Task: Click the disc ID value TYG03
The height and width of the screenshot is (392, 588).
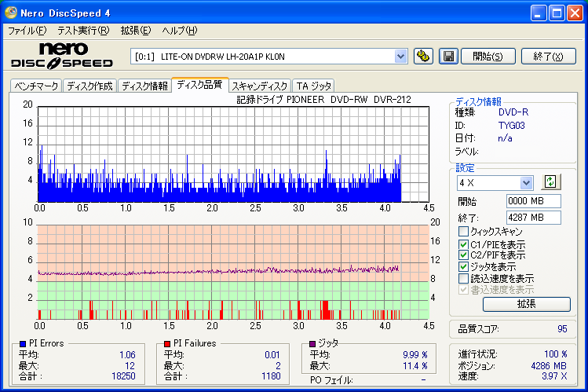Action: [512, 126]
